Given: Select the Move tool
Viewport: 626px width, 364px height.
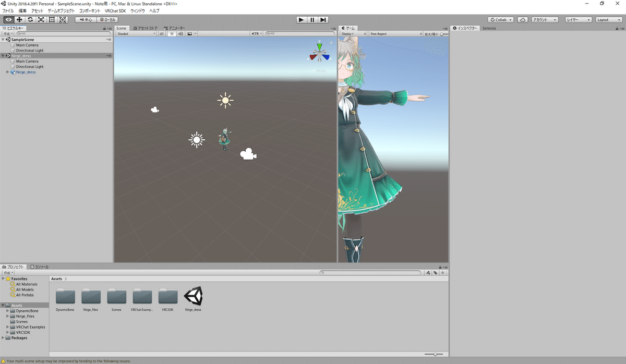Looking at the screenshot, I should 19,20.
